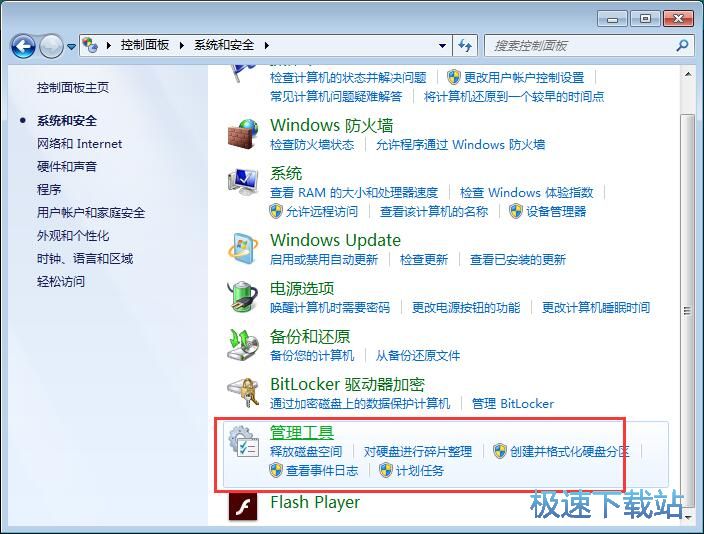The width and height of the screenshot is (704, 534).
Task: Open 轻松访问 in sidebar
Action: [61, 282]
